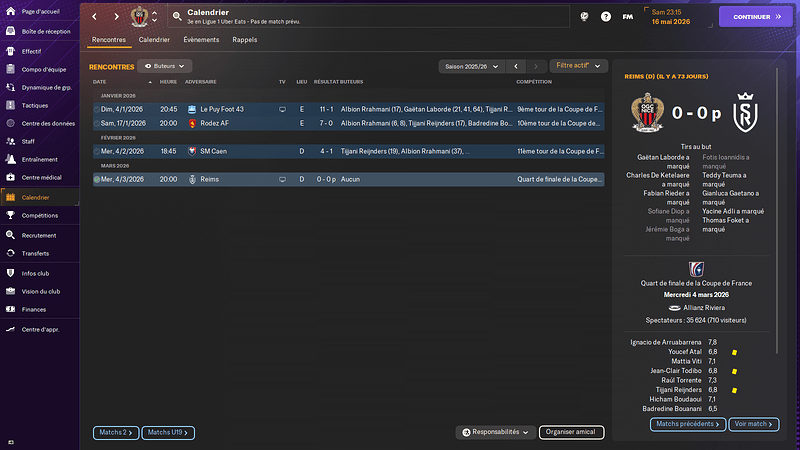Click the football icon near help
The width and height of the screenshot is (800, 450).
pyautogui.click(x=584, y=17)
